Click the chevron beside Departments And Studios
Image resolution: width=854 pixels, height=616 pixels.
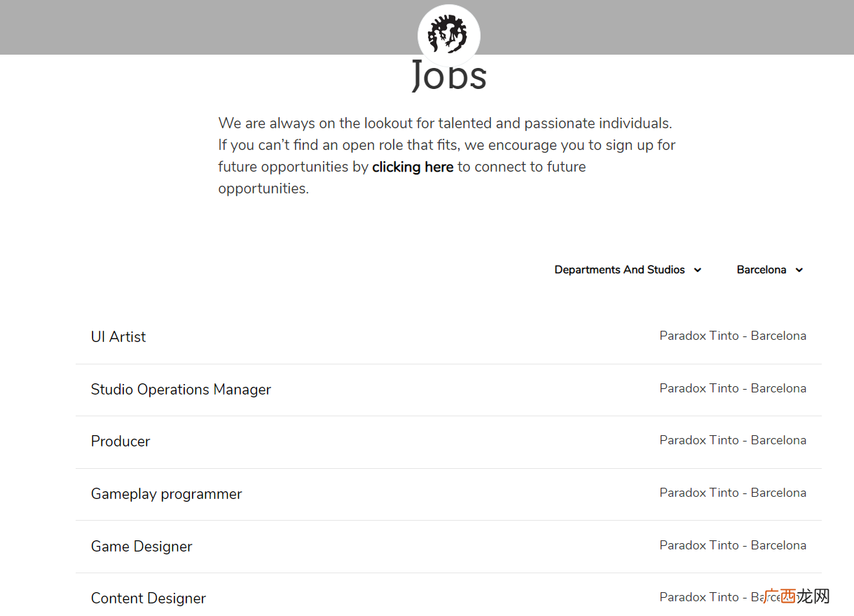(x=697, y=271)
